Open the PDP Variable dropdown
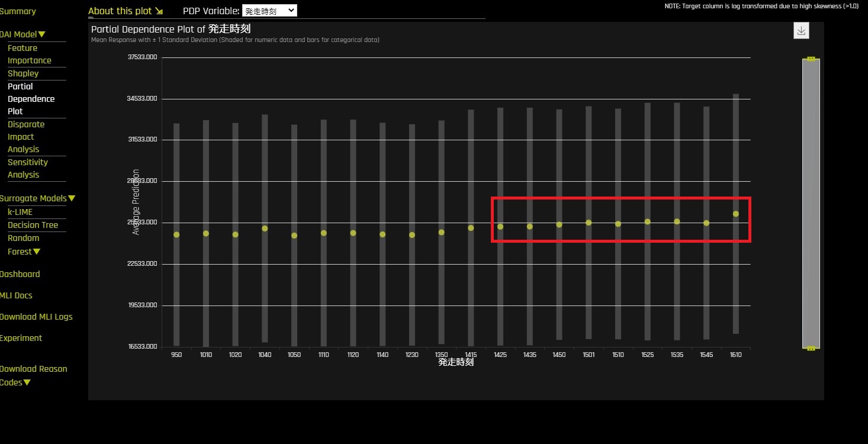The height and width of the screenshot is (444, 868). pyautogui.click(x=269, y=11)
